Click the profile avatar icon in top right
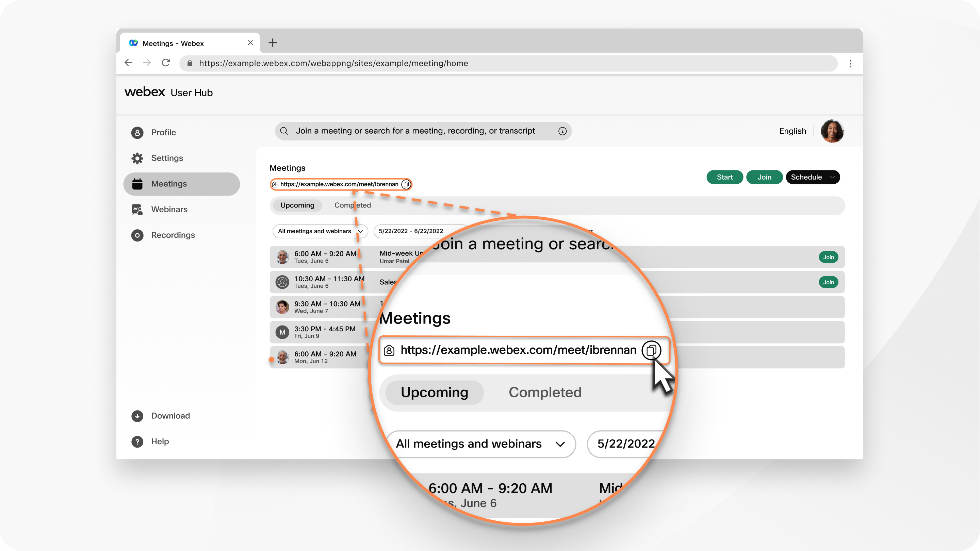This screenshot has height=551, width=980. point(833,131)
